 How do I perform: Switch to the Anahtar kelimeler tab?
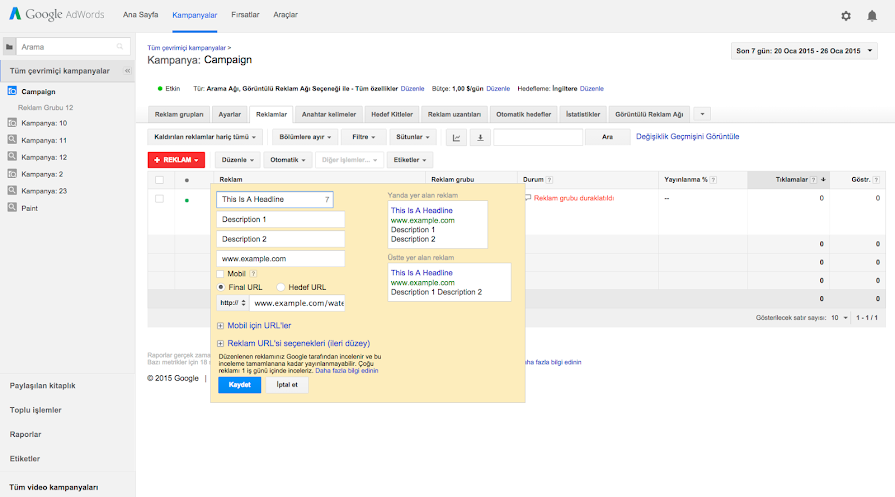(x=329, y=114)
